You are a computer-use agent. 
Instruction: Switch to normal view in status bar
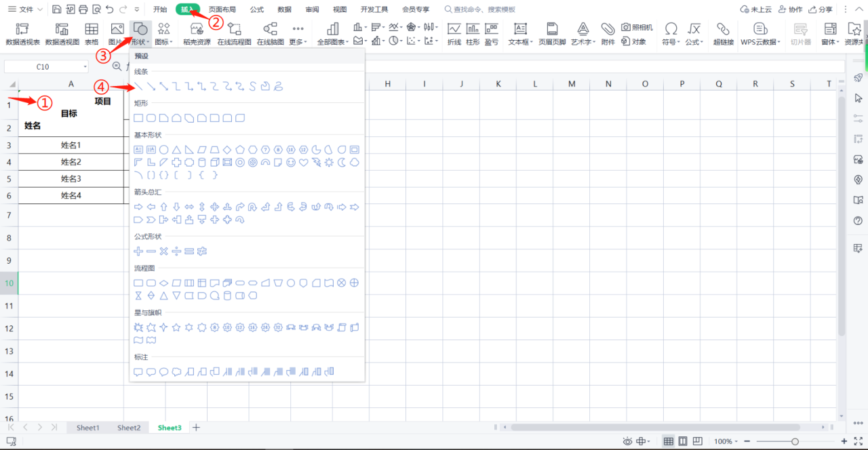click(669, 441)
